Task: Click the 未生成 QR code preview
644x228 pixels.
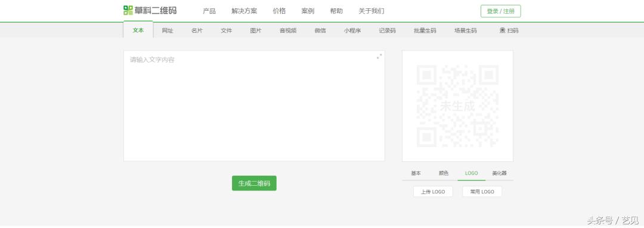Action: click(x=457, y=106)
